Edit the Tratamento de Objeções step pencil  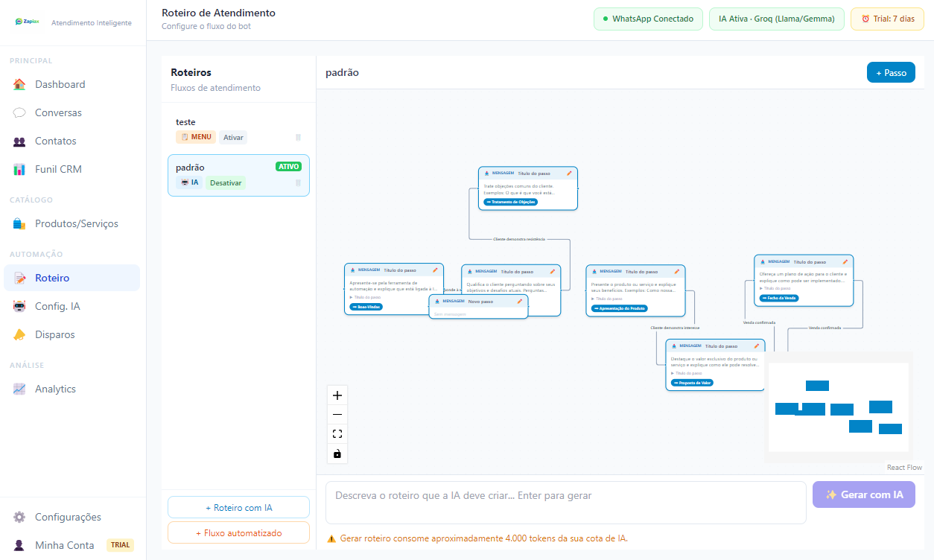point(569,173)
